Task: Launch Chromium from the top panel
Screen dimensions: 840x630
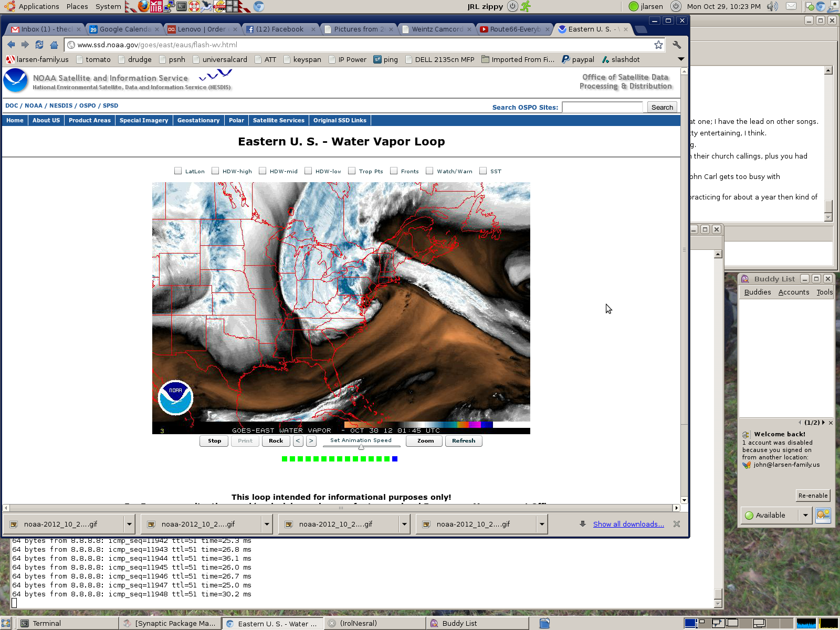Action: click(258, 6)
